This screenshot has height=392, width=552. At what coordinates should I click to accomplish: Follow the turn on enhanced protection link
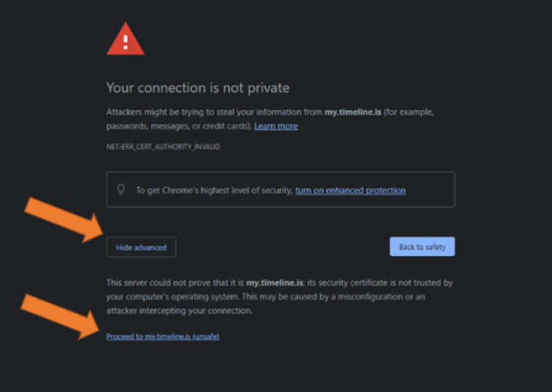350,191
